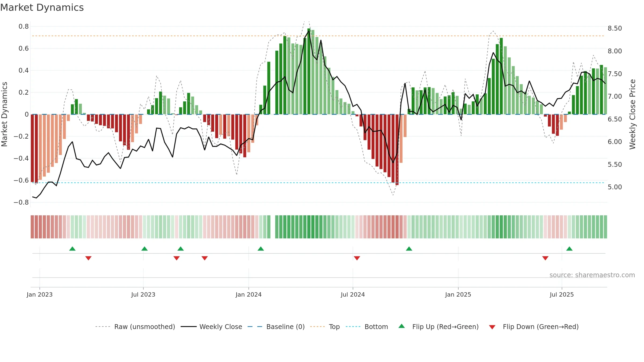Click the flip-up triangle around October 2024
Viewport: 644px width, 362px height.
pyautogui.click(x=409, y=249)
